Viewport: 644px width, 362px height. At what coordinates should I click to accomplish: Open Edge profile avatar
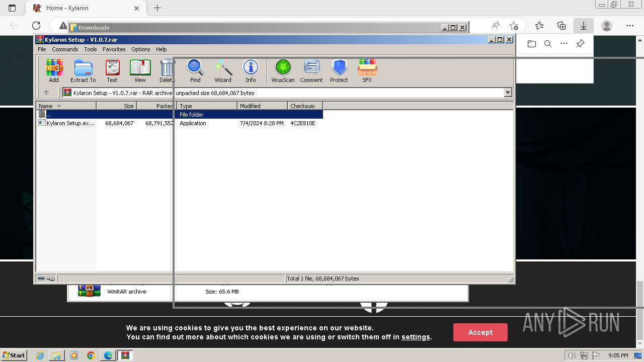607,26
